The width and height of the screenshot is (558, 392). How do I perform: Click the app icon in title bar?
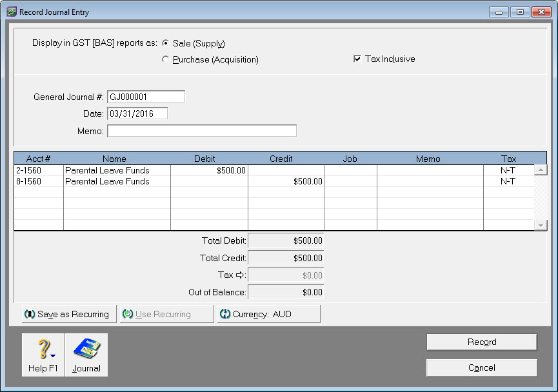(x=11, y=12)
